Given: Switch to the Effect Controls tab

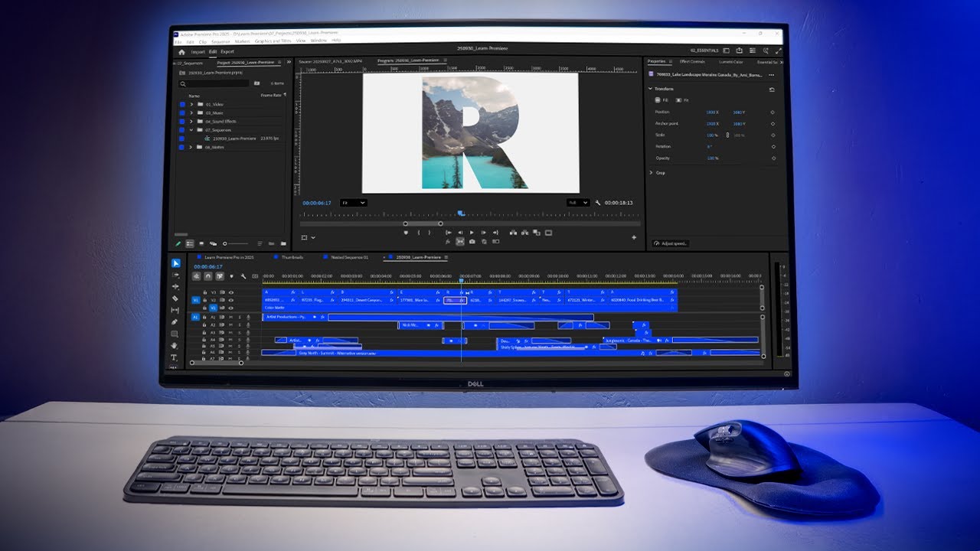Looking at the screenshot, I should point(692,61).
